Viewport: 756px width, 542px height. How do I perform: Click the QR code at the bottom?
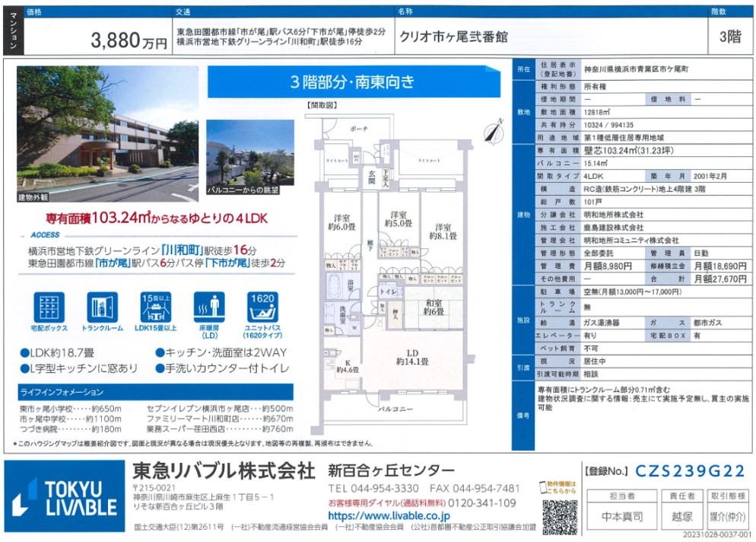(557, 517)
